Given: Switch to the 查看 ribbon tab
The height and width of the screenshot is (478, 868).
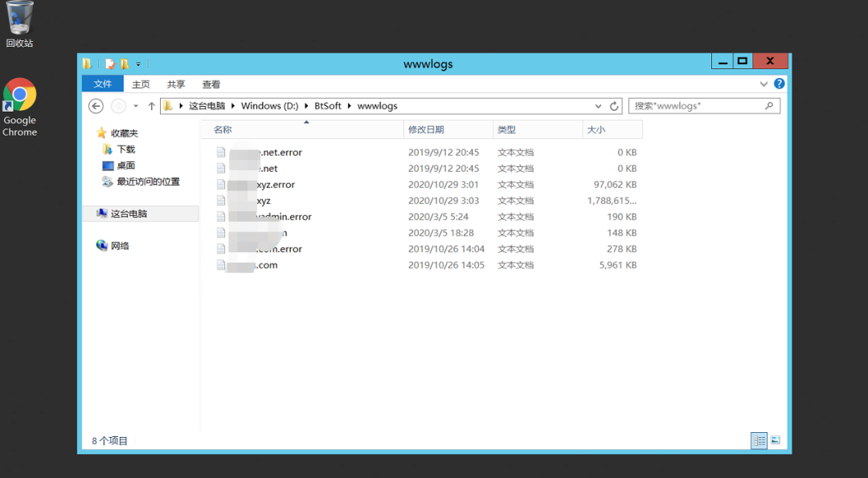Looking at the screenshot, I should [211, 84].
